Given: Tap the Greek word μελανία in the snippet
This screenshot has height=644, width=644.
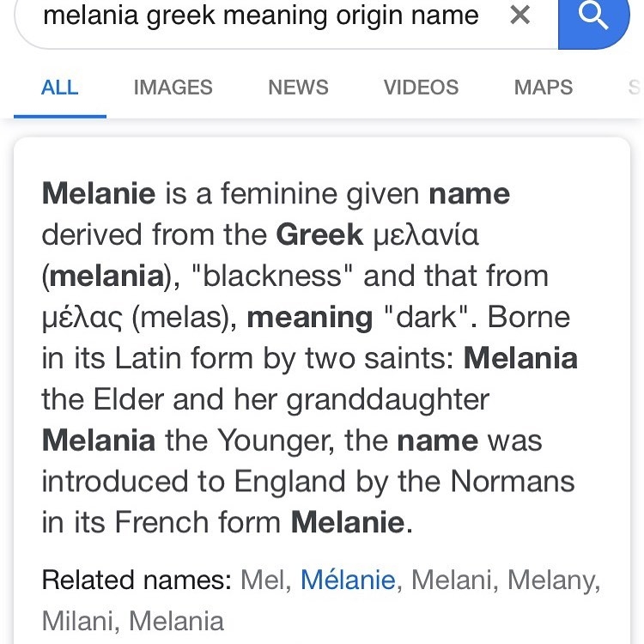Looking at the screenshot, I should (426, 235).
